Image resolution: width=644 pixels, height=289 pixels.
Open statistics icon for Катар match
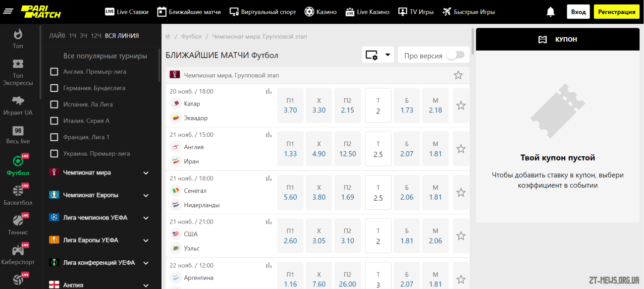coord(269,91)
